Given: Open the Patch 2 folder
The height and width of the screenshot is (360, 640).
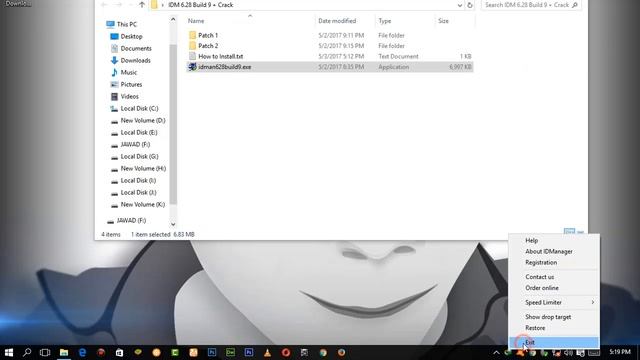Looking at the screenshot, I should [208, 46].
